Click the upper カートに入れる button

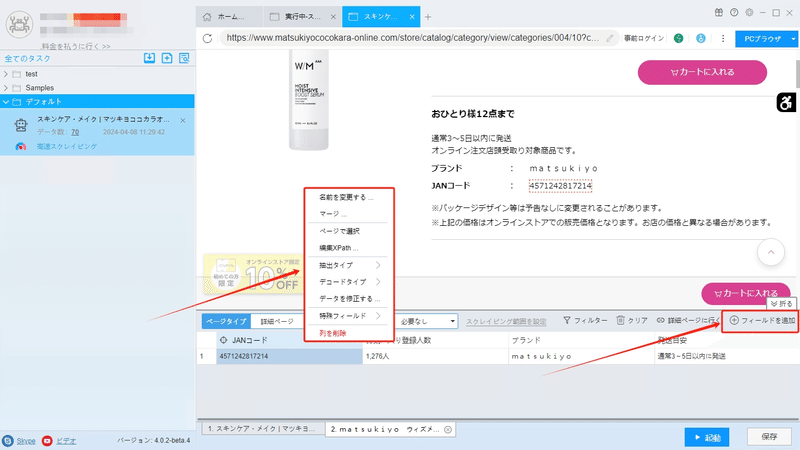coord(702,72)
